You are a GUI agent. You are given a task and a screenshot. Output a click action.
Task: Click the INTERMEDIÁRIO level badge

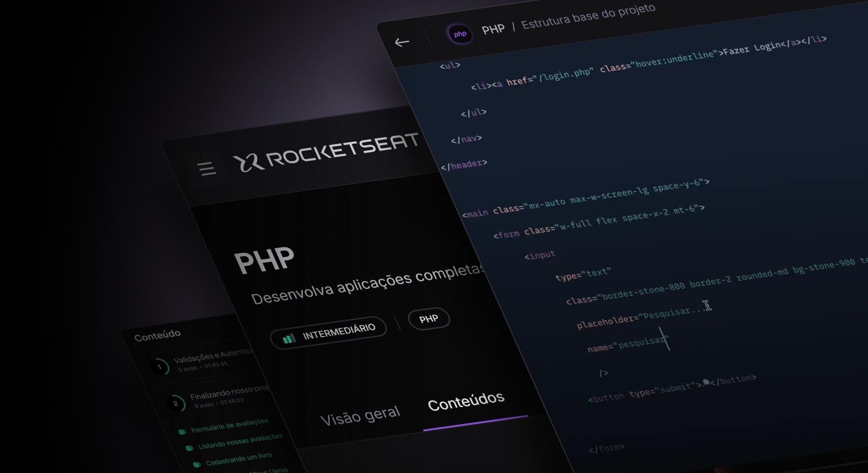(329, 333)
